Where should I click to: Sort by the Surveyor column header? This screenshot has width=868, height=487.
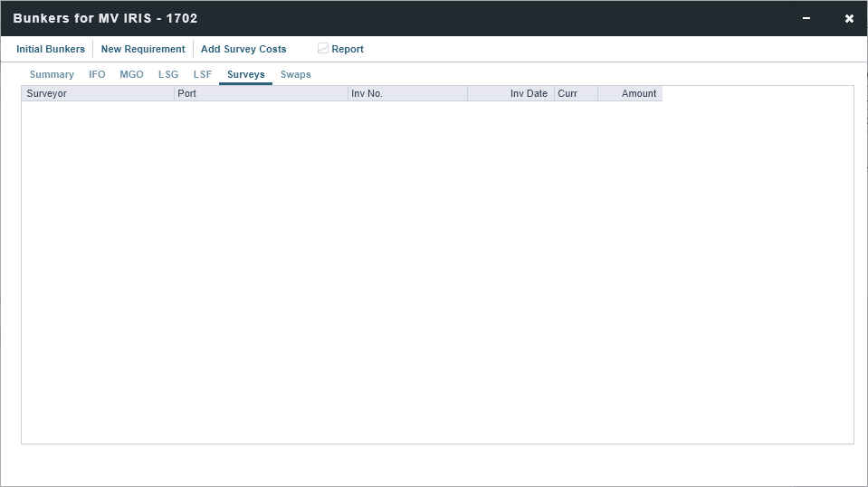point(98,93)
